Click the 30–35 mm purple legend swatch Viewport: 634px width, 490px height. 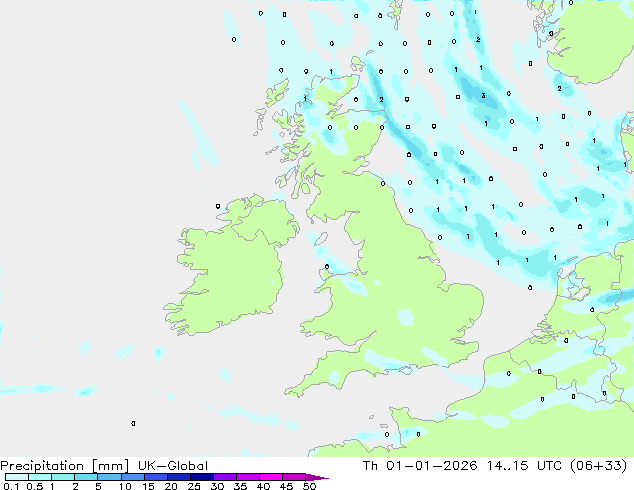[x=224, y=477]
